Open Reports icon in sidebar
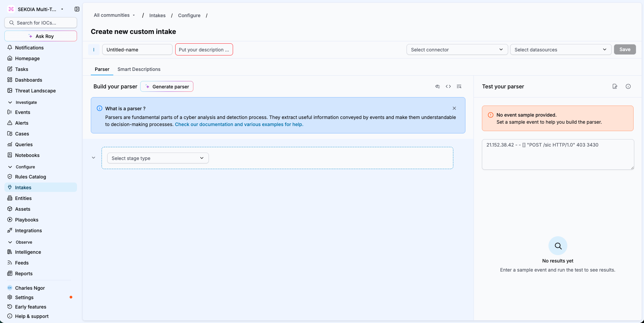The height and width of the screenshot is (323, 644). (10, 274)
